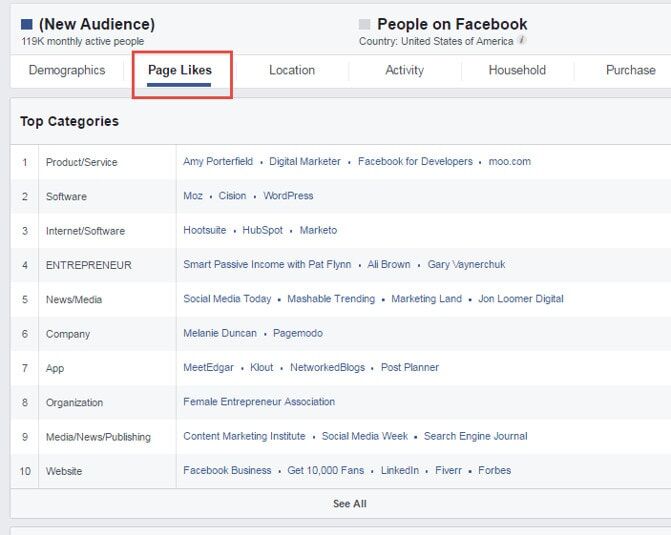The height and width of the screenshot is (535, 671).
Task: Go to the Activity tab
Action: pyautogui.click(x=404, y=70)
